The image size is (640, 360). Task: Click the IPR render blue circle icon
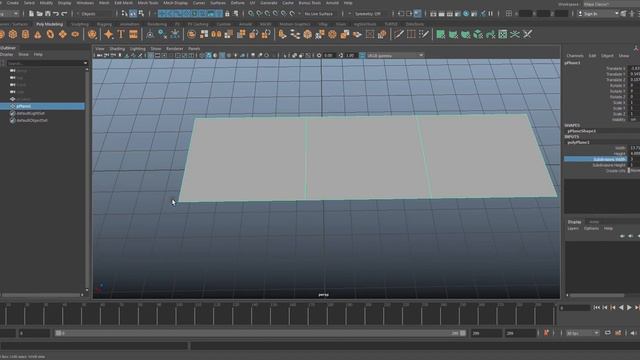pos(466,13)
